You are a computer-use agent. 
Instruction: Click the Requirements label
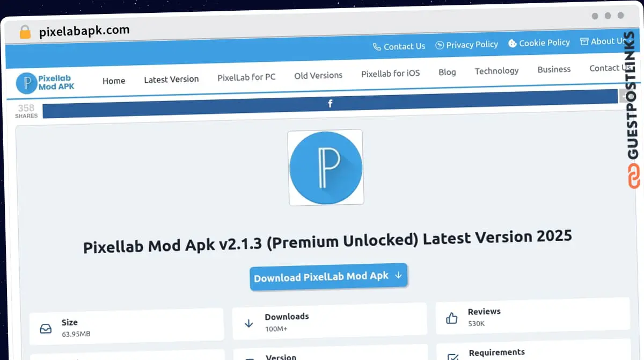[497, 352]
